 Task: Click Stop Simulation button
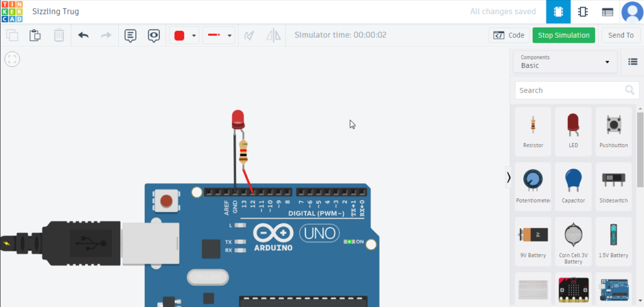click(563, 35)
